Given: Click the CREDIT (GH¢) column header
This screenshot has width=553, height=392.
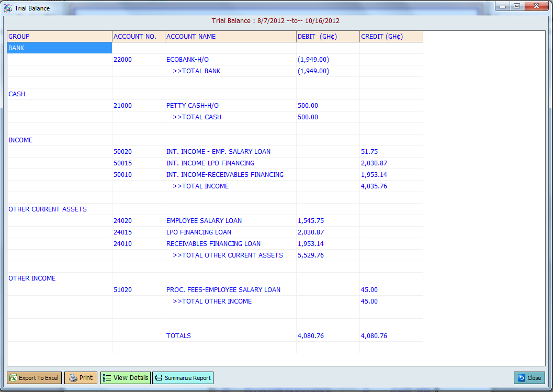Looking at the screenshot, I should tap(391, 36).
